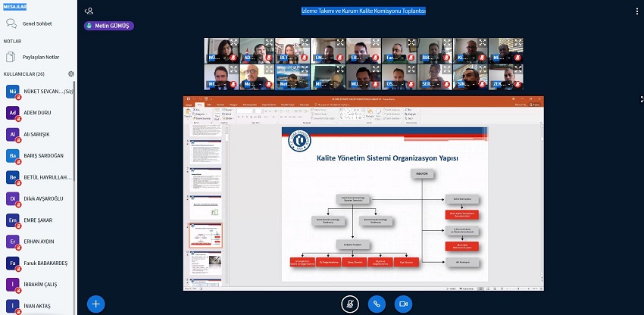Turn on the webcam with the camera button
The height and width of the screenshot is (315, 644).
click(403, 304)
